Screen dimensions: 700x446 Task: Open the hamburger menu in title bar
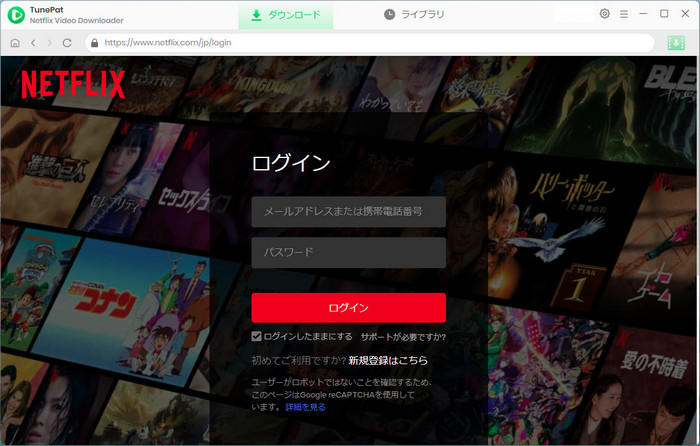pyautogui.click(x=624, y=14)
